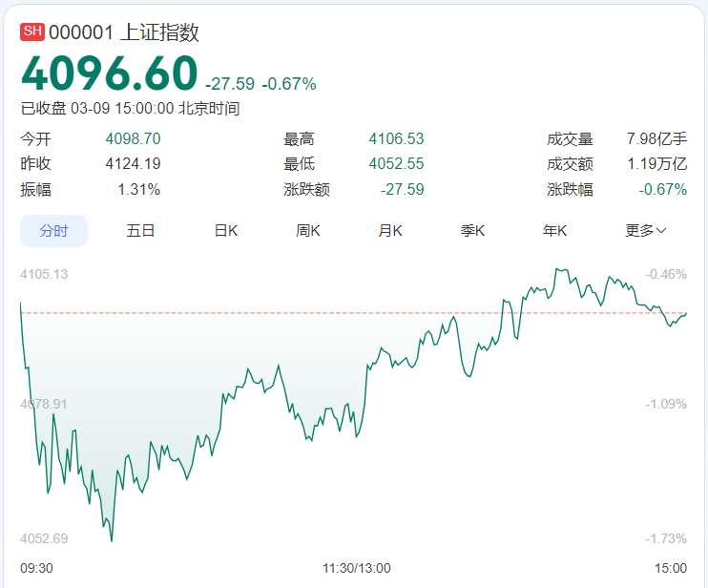Click the 最低 value 4052.55
This screenshot has width=708, height=588.
pos(396,164)
